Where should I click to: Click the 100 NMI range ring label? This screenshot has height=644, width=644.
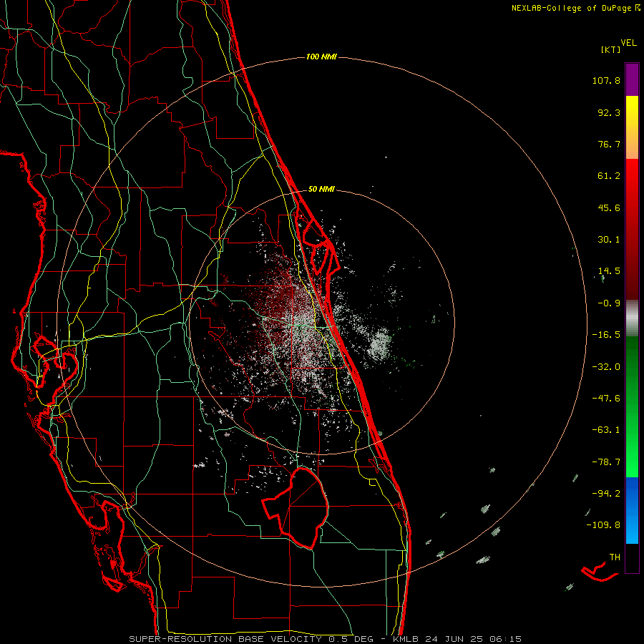321,57
